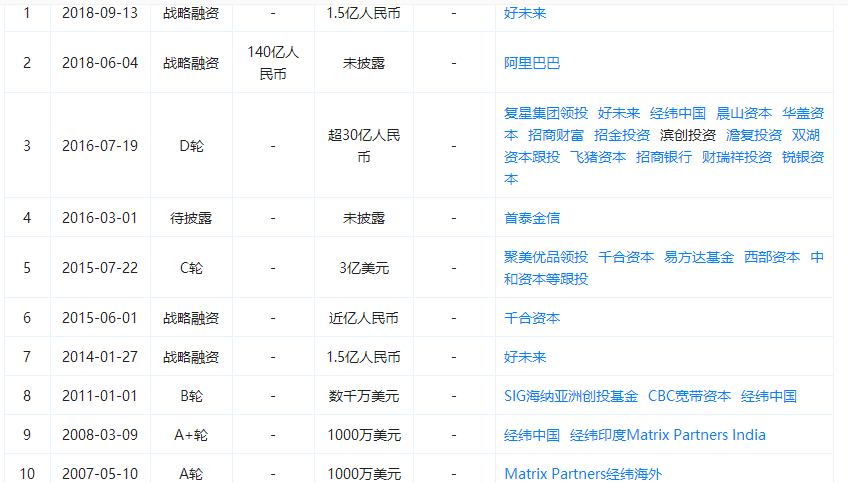Screen dimensions: 848x483
Task: Open 经纬中国 link in the B轮 row
Action: point(768,396)
